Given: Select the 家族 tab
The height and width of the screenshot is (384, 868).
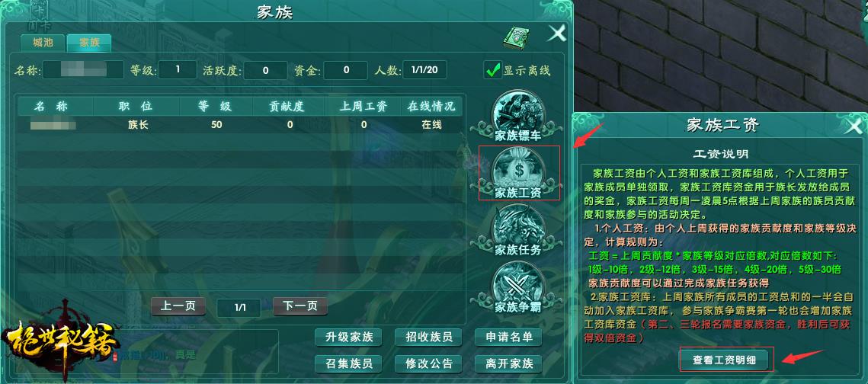Looking at the screenshot, I should point(89,43).
